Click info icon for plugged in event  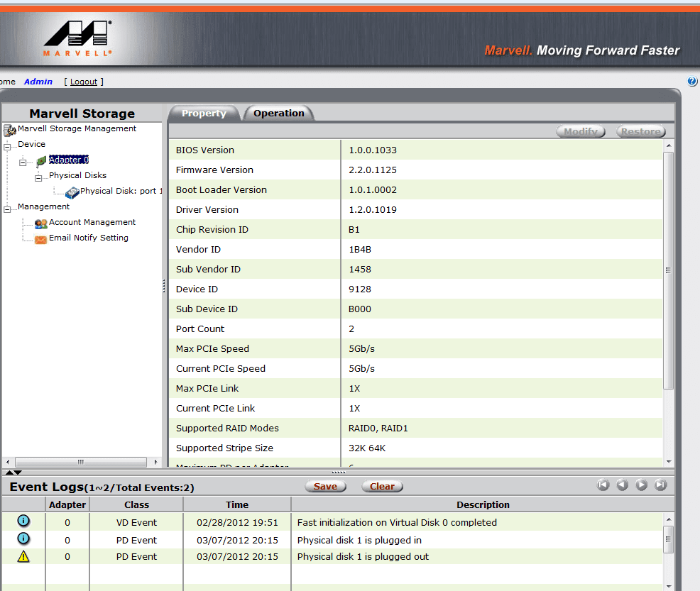[x=23, y=538]
